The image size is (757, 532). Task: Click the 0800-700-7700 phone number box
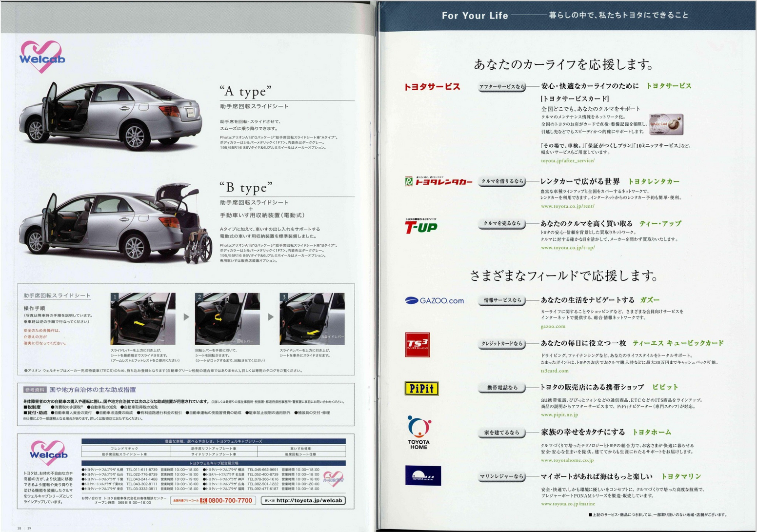[213, 500]
